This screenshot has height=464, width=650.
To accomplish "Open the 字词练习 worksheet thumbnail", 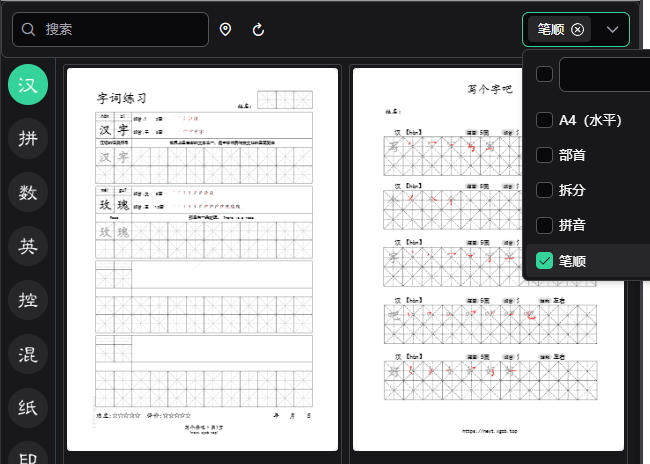I will (x=203, y=260).
